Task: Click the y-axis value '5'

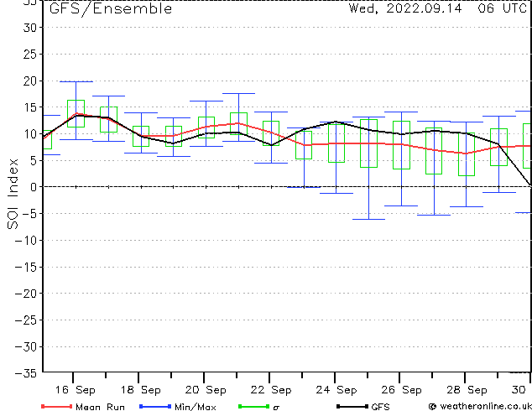Action: point(33,160)
